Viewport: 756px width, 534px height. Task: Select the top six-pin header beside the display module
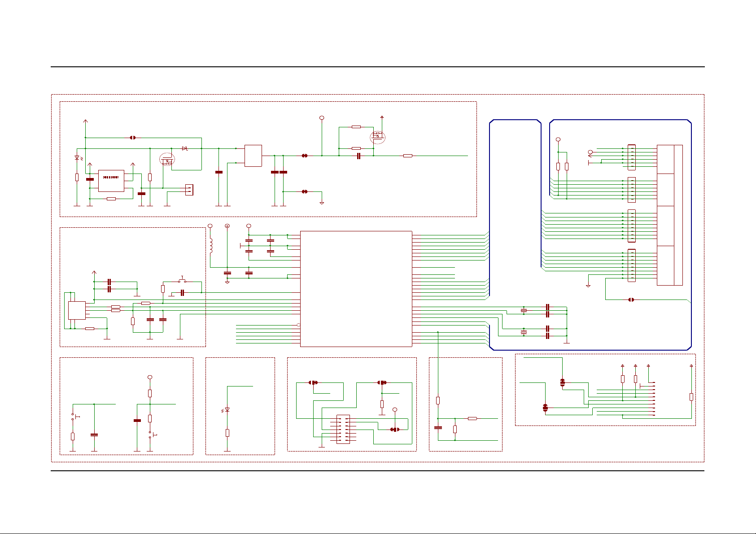tap(632, 157)
